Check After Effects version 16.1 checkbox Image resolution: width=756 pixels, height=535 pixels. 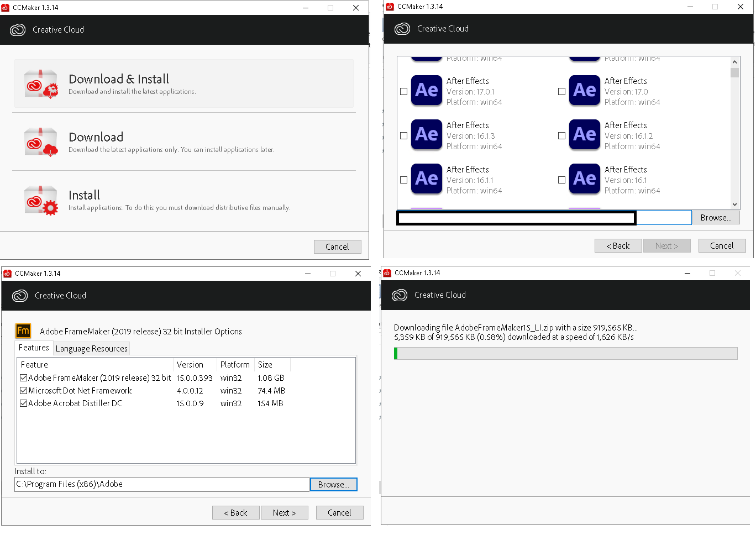(x=562, y=180)
